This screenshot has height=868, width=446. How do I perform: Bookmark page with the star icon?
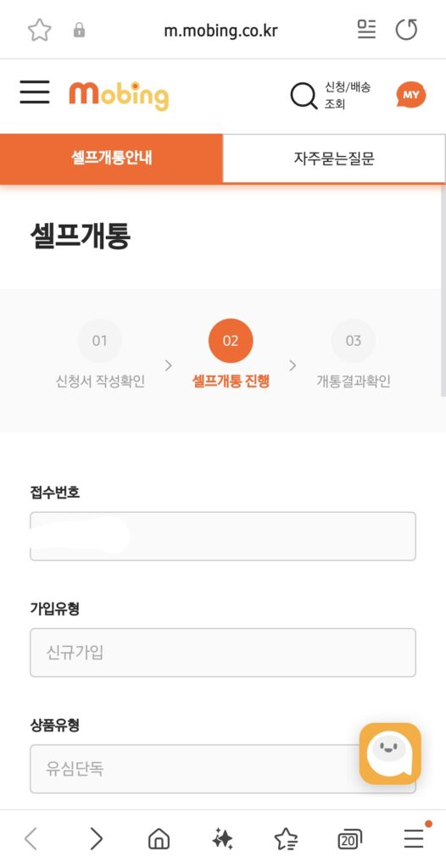click(x=39, y=30)
